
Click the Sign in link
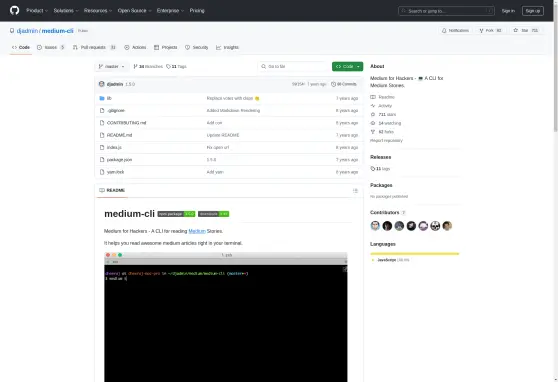(508, 11)
